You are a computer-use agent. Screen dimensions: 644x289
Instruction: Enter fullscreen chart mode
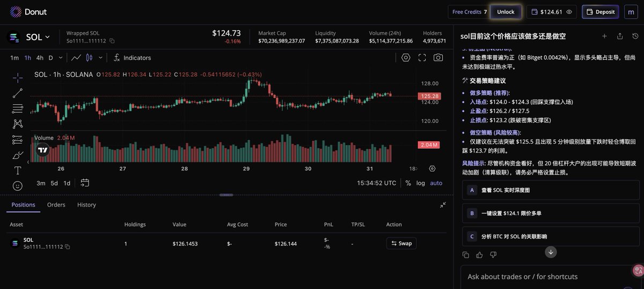tap(422, 57)
